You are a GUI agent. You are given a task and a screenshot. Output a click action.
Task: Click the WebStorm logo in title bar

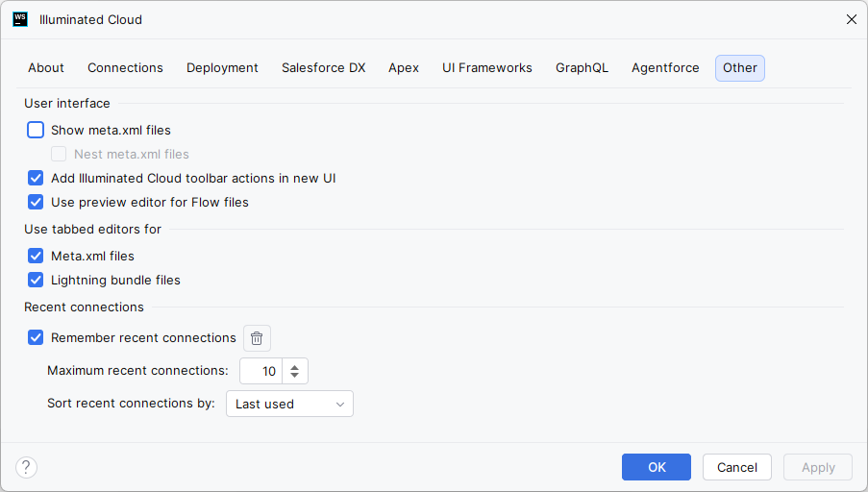[x=20, y=19]
